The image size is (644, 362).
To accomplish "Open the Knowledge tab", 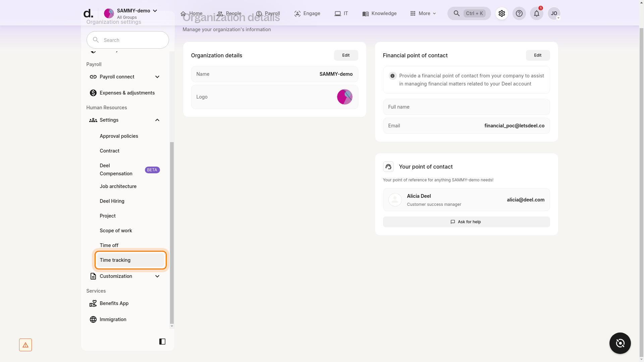I will [379, 13].
